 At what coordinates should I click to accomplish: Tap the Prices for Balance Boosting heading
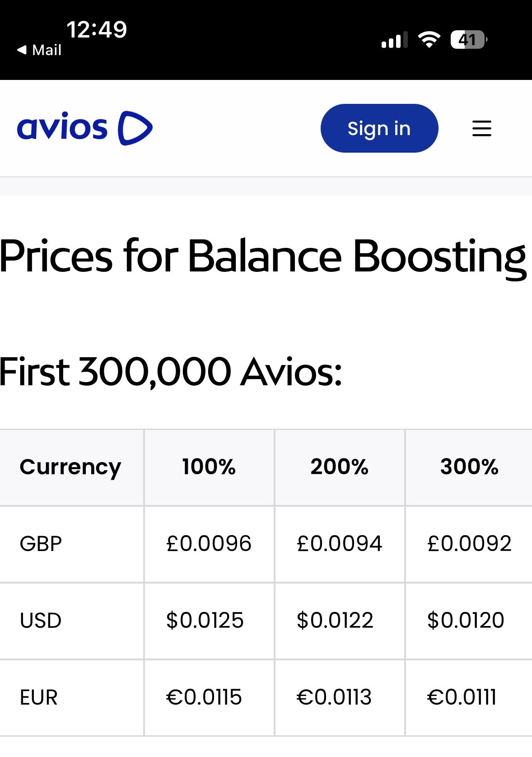coord(263,257)
